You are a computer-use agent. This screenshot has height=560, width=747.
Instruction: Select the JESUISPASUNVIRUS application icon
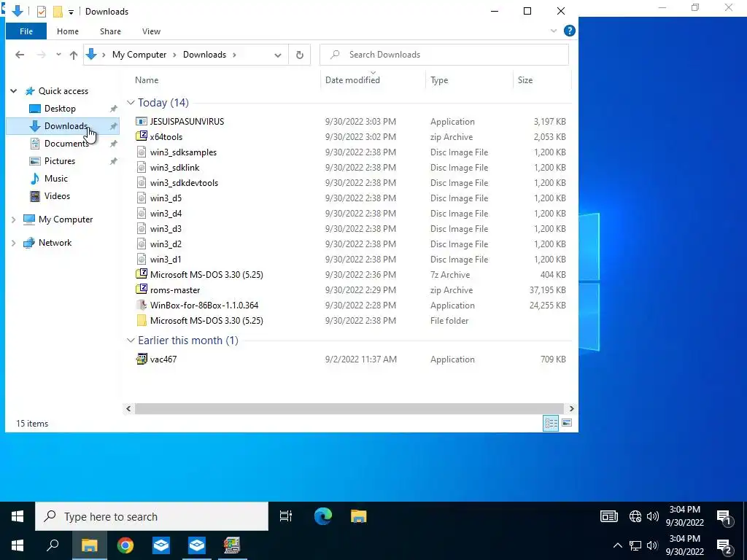click(141, 122)
